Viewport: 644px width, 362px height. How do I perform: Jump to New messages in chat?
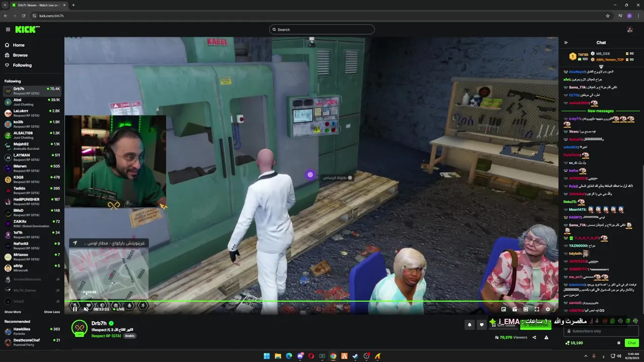coord(600,111)
